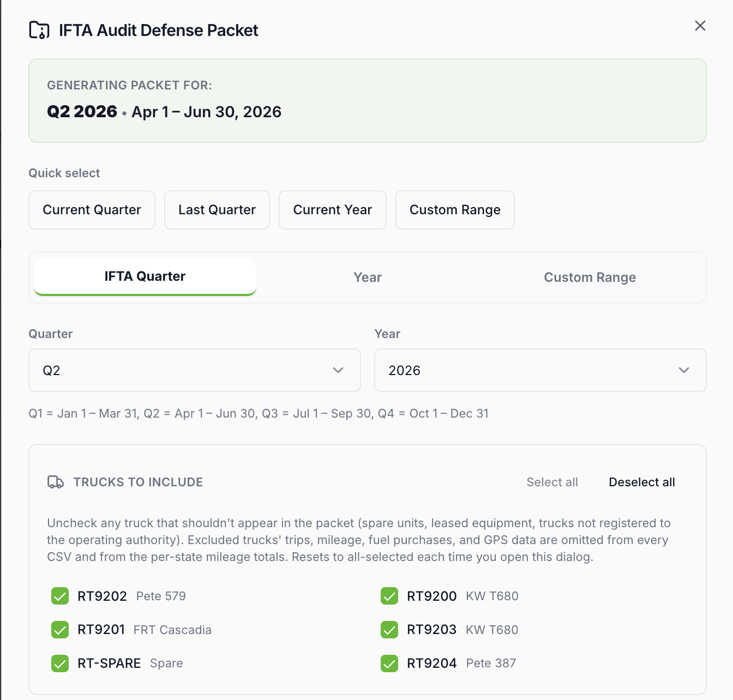Click the truck icon next to Trucks to Include
Viewport: 733px width, 700px height.
click(56, 482)
